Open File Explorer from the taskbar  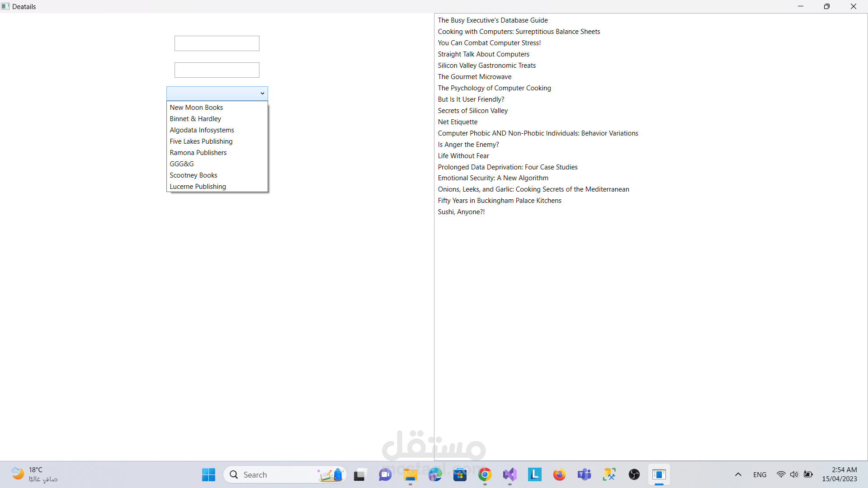click(410, 474)
